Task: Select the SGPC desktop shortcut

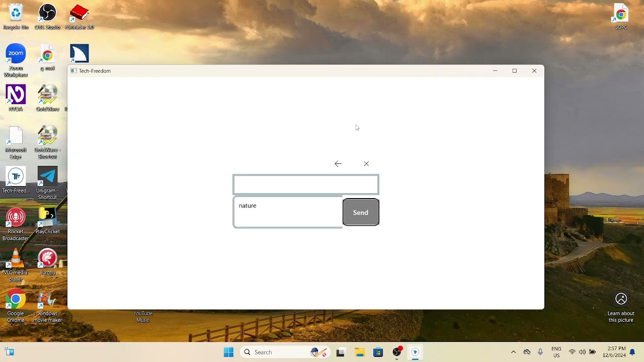Action: (x=621, y=17)
